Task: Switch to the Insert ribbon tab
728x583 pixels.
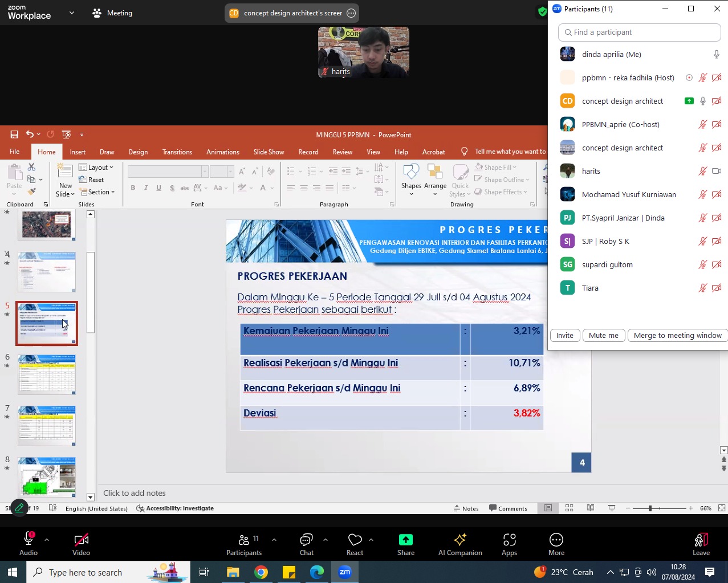Action: coord(78,152)
